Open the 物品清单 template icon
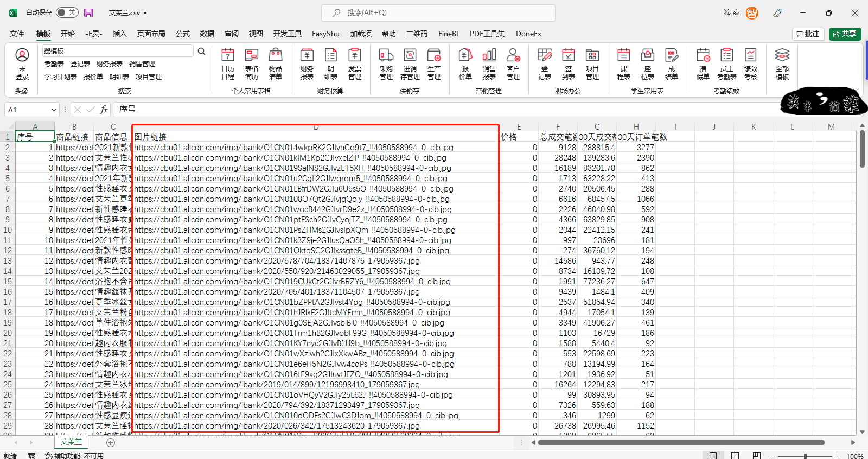 (x=276, y=64)
